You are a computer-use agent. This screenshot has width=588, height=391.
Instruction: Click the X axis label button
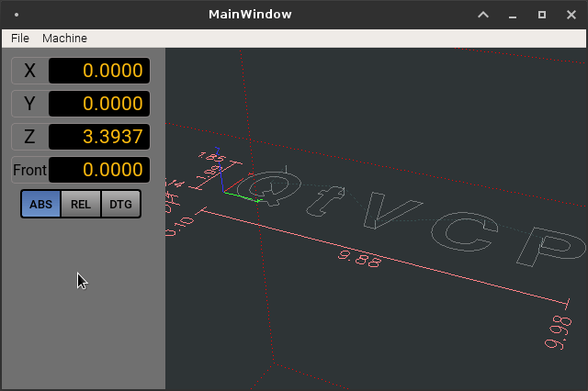pos(29,71)
